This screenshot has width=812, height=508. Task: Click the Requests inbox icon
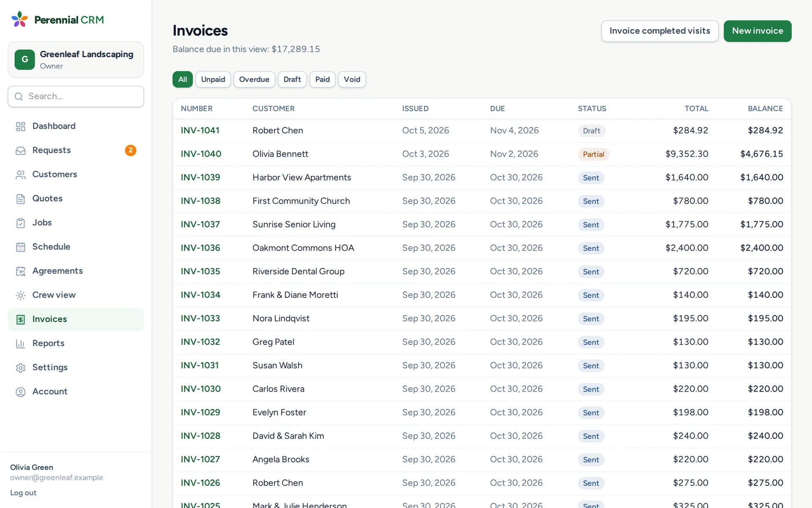[20, 150]
